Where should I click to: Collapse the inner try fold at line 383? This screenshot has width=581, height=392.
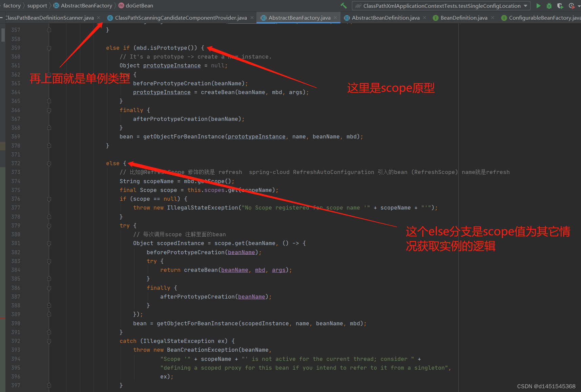pos(49,261)
